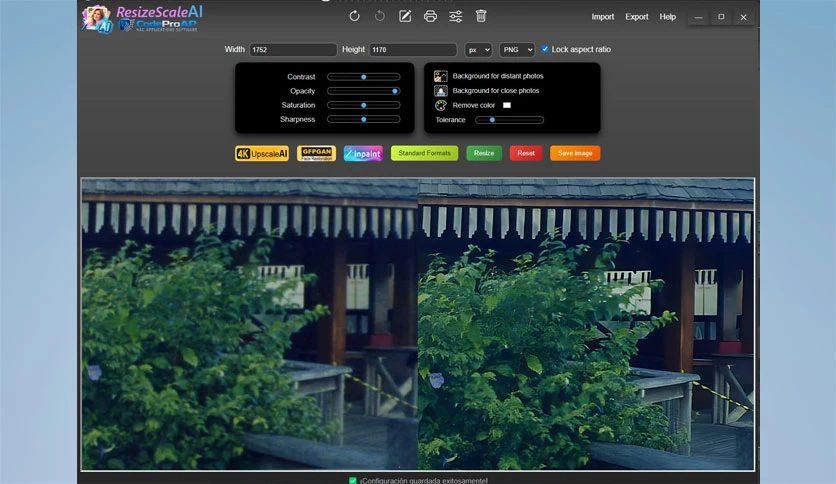The width and height of the screenshot is (836, 484).
Task: Click the upscaled result image on the right
Action: [586, 324]
